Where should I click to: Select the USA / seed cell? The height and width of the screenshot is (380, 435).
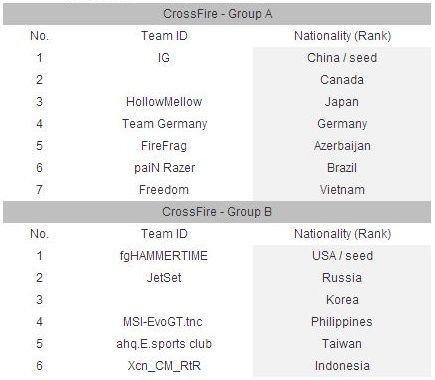click(x=342, y=256)
